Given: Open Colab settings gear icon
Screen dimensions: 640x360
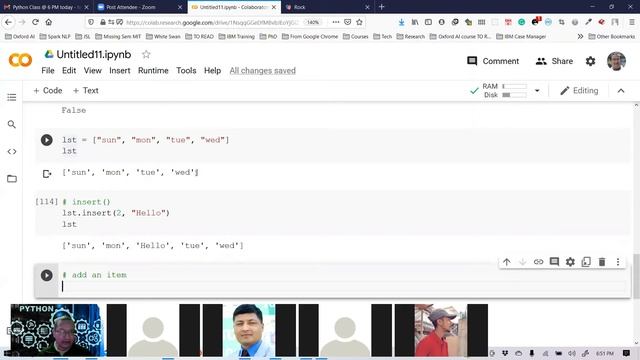Looking at the screenshot, I should coord(590,61).
